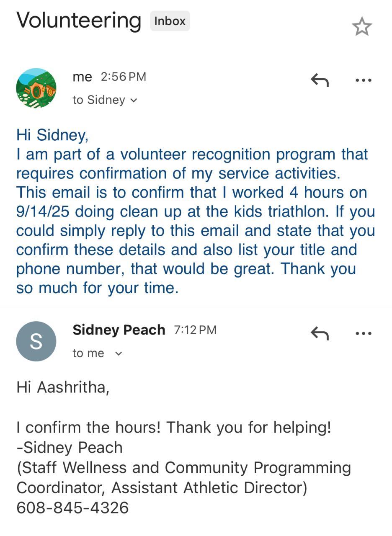
Task: Open more options on Sidney Peach's message
Action: [363, 333]
